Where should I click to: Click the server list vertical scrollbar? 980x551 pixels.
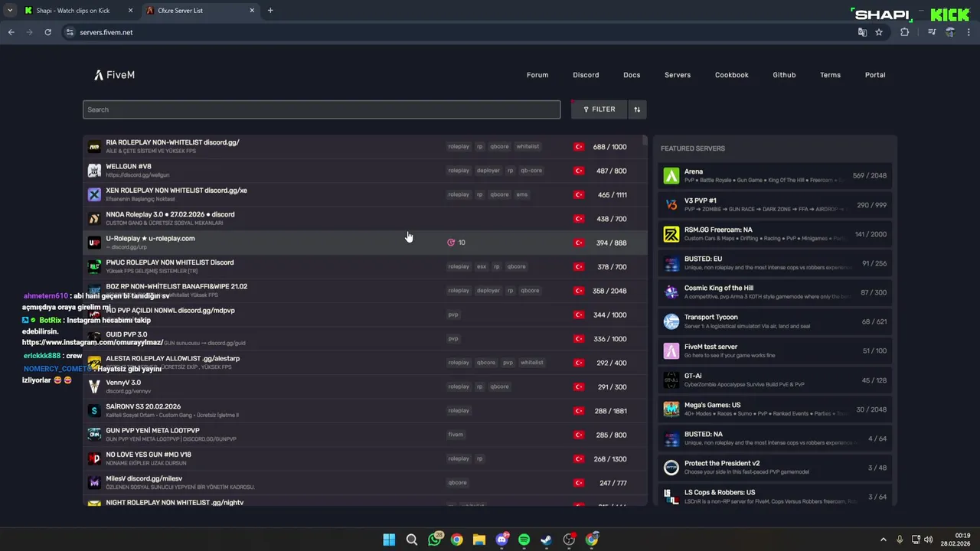tap(645, 141)
